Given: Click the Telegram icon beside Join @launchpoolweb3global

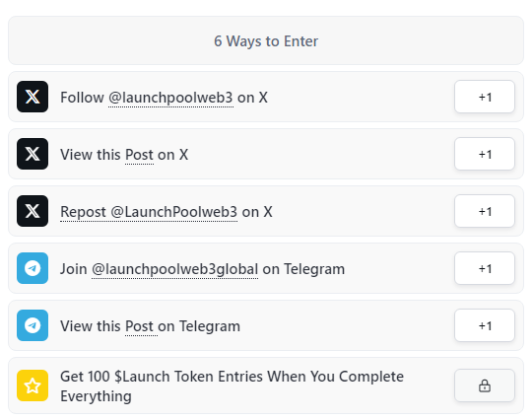Looking at the screenshot, I should tap(33, 268).
